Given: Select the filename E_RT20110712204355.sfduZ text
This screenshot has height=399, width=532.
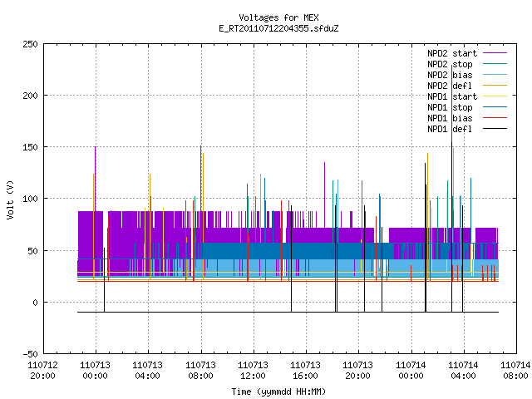Looking at the screenshot, I should point(278,28).
